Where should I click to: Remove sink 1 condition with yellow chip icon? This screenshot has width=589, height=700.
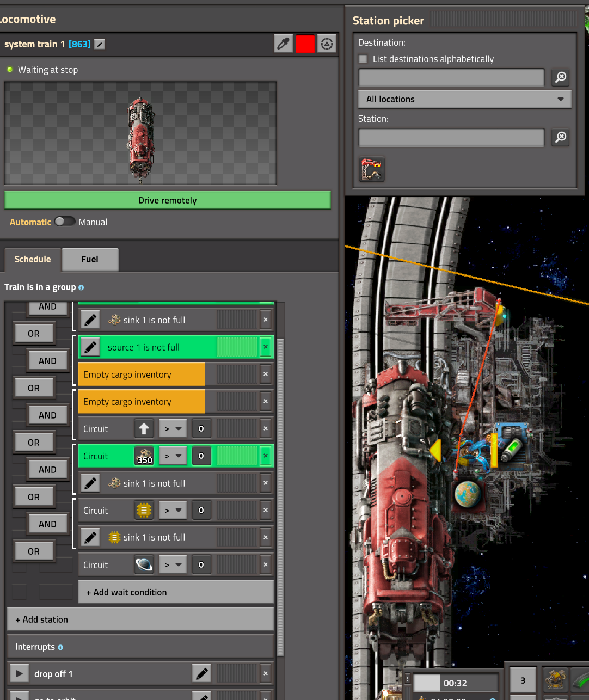click(266, 538)
